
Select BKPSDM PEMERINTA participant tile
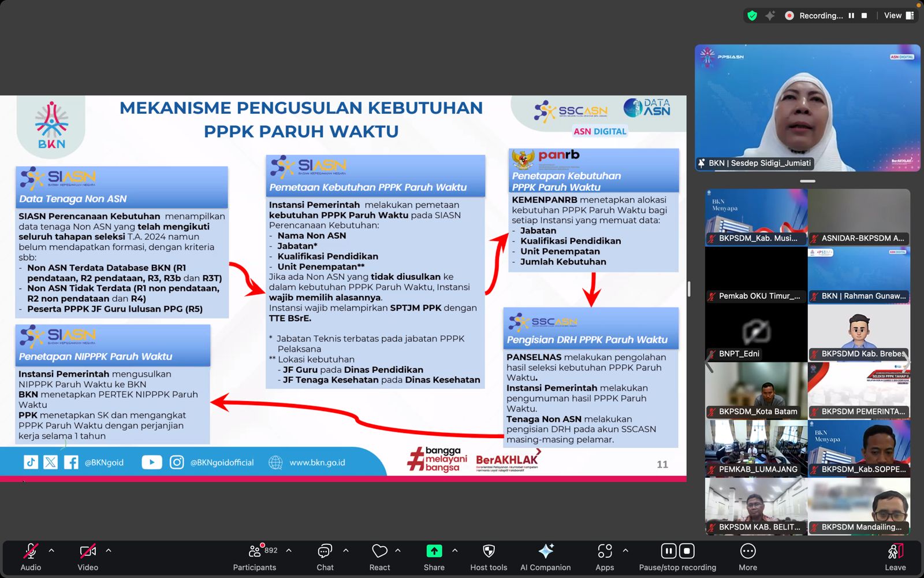[859, 391]
